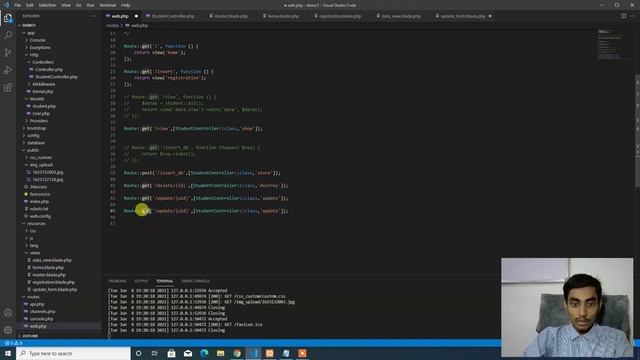Open the Selection menu
Image resolution: width=640 pixels, height=360 pixels.
click(x=47, y=5)
